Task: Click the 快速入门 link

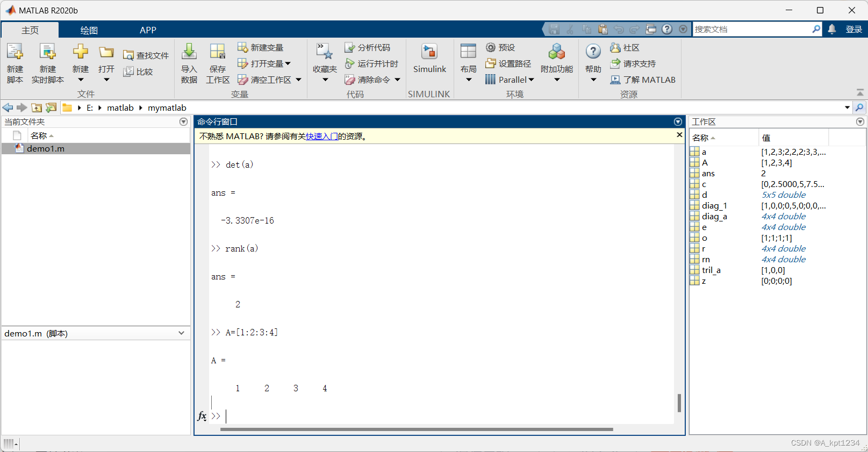Action: [322, 137]
